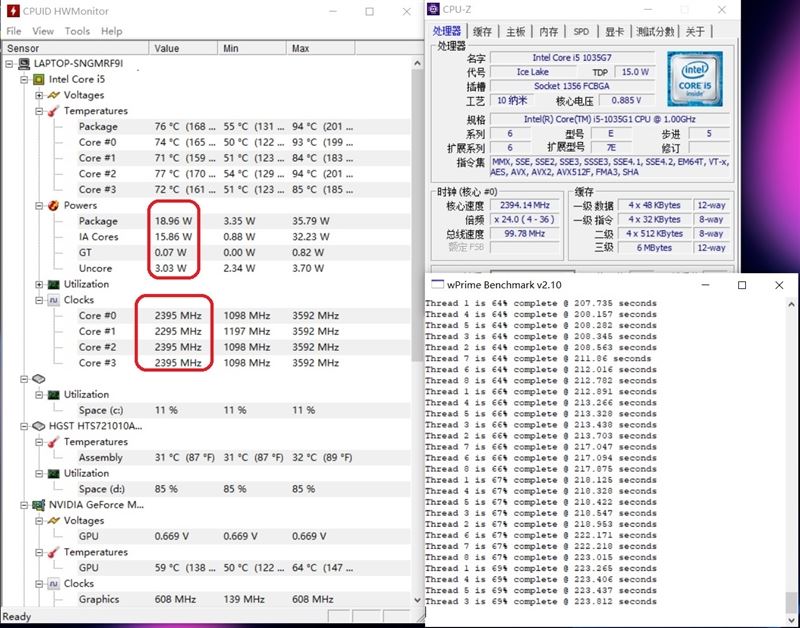Click the HWMonitor app icon in title bar
Image resolution: width=800 pixels, height=628 pixels.
13,11
